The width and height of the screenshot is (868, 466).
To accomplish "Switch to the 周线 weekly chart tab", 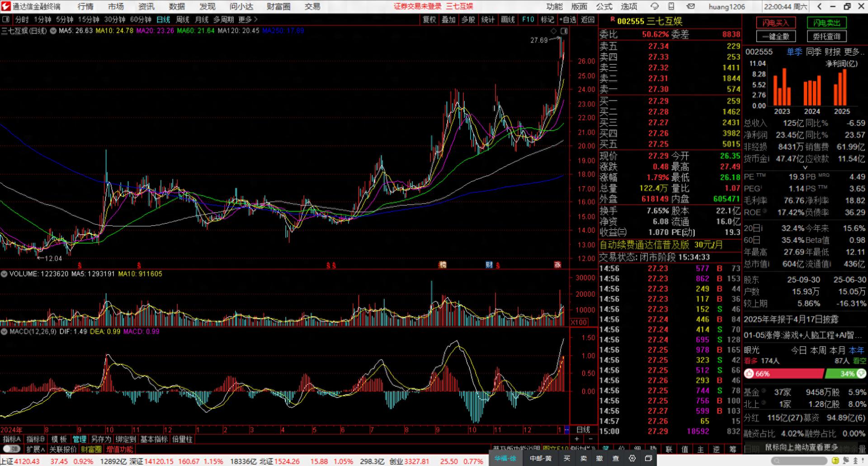I will [183, 19].
